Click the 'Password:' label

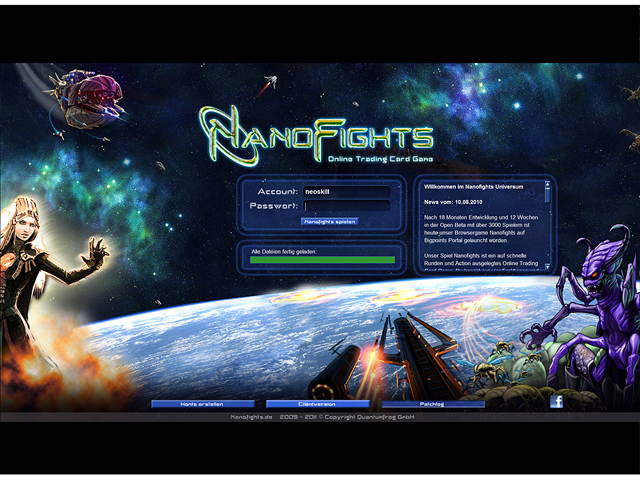[274, 206]
